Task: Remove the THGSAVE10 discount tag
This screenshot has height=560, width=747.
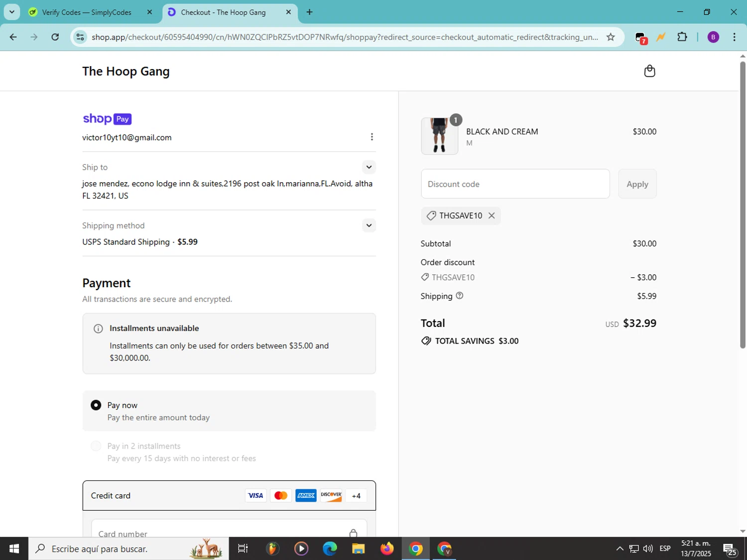Action: tap(492, 216)
